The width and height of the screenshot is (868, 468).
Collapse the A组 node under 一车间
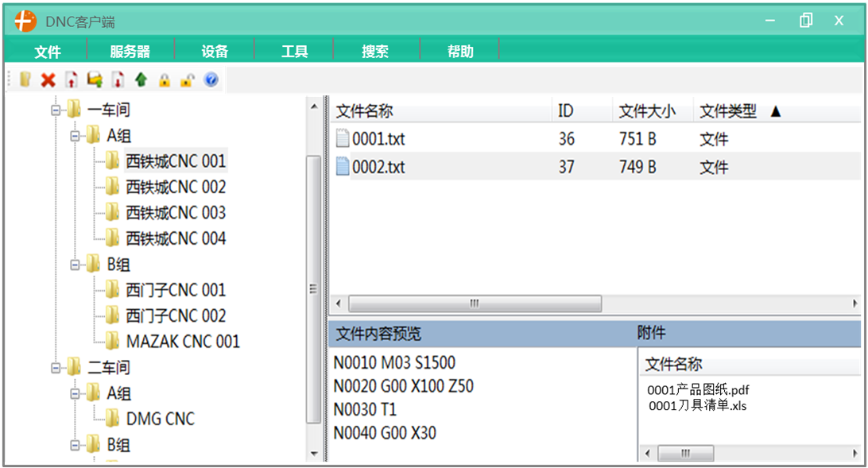tap(76, 136)
